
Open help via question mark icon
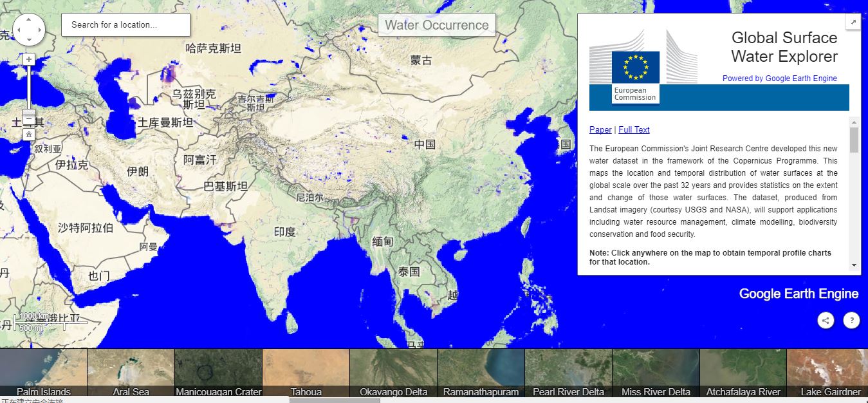[851, 320]
